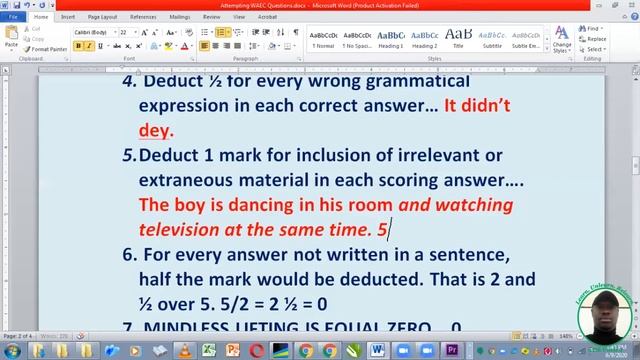Screen dimensions: 640x360
Task: Apply No Spacing style
Action: coord(357,39)
